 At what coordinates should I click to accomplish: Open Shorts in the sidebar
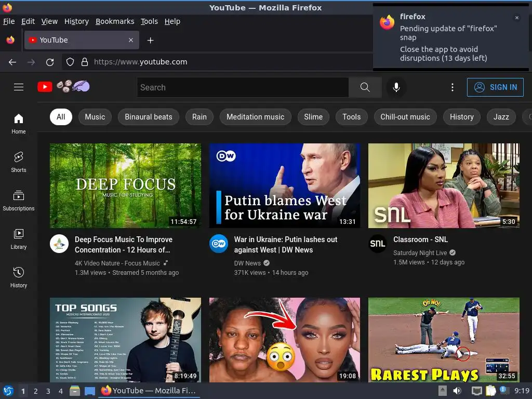[x=19, y=162]
